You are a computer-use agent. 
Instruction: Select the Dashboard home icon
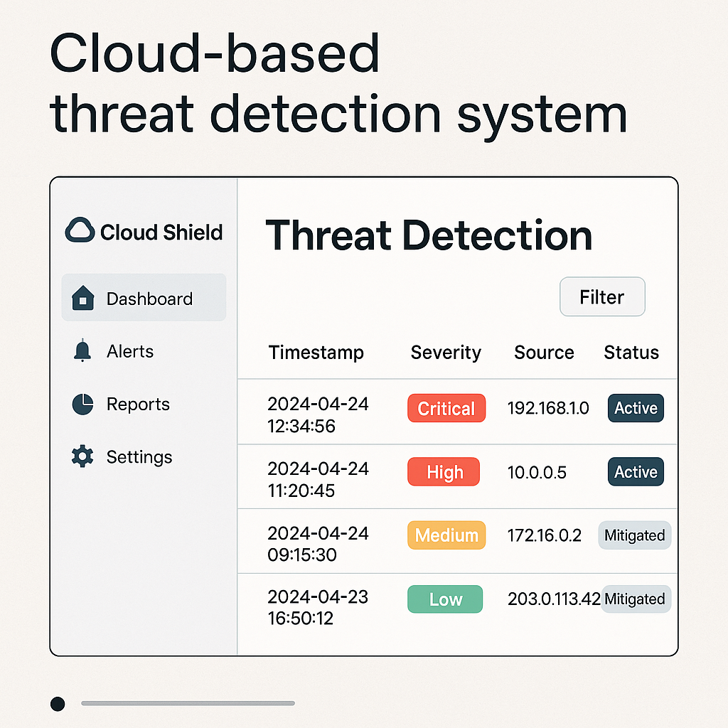click(81, 298)
